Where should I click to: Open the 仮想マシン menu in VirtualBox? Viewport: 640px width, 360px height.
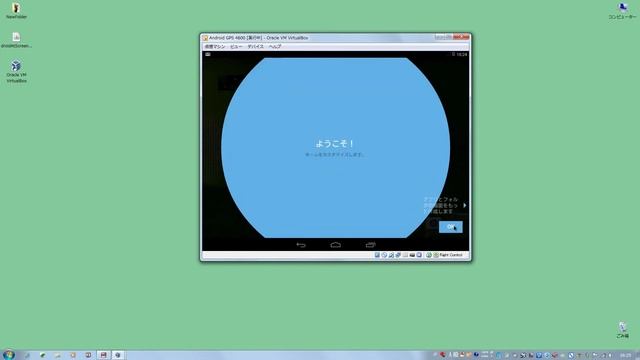(215, 47)
